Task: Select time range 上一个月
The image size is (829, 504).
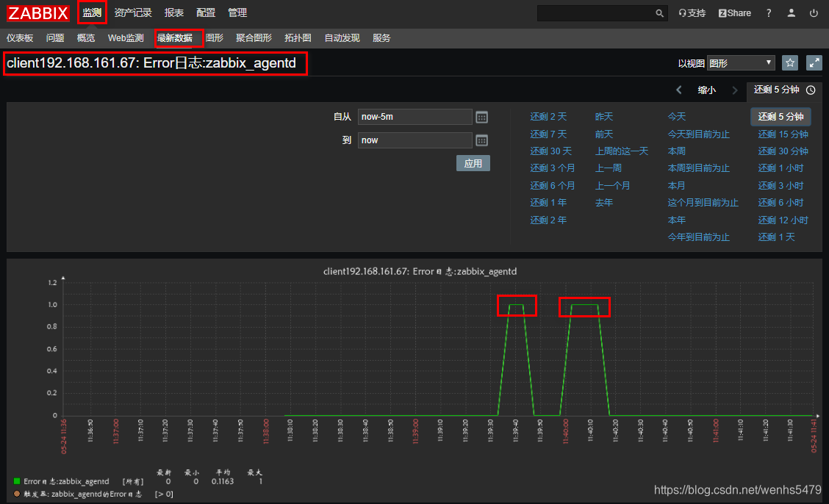Action: [612, 185]
